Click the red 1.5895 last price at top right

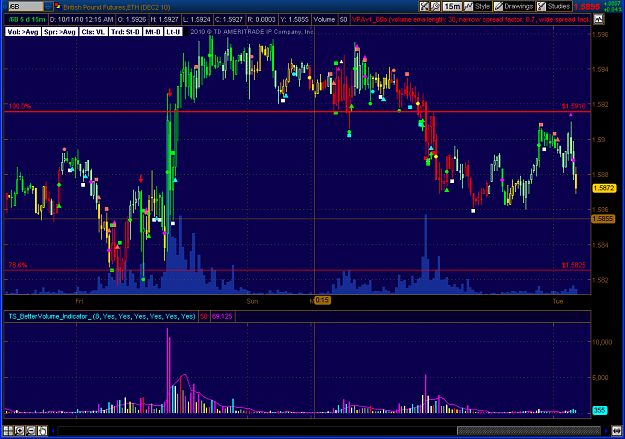pyautogui.click(x=587, y=7)
